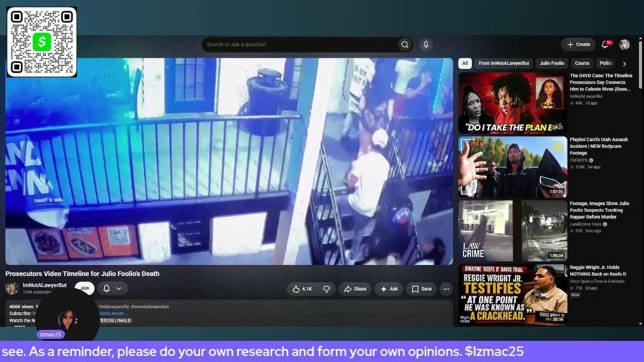Screen dimensions: 644x362
Task: Click the "New" badge under Reggie Wright video
Action: (x=575, y=295)
